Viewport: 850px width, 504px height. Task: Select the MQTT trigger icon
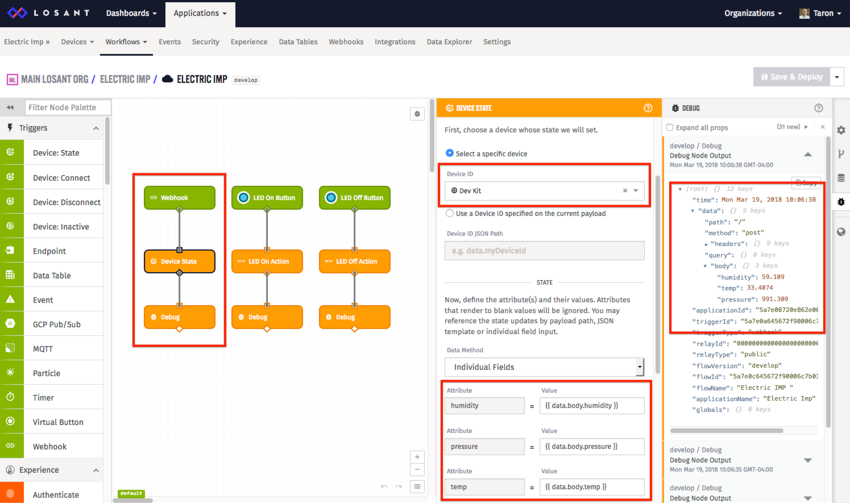(11, 348)
